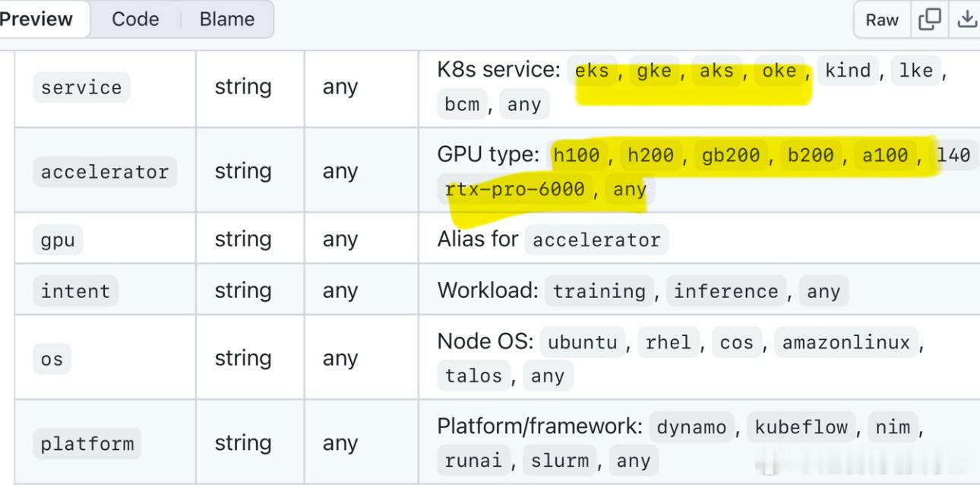
Task: Click the amazonlinux node OS value
Action: coord(846,342)
